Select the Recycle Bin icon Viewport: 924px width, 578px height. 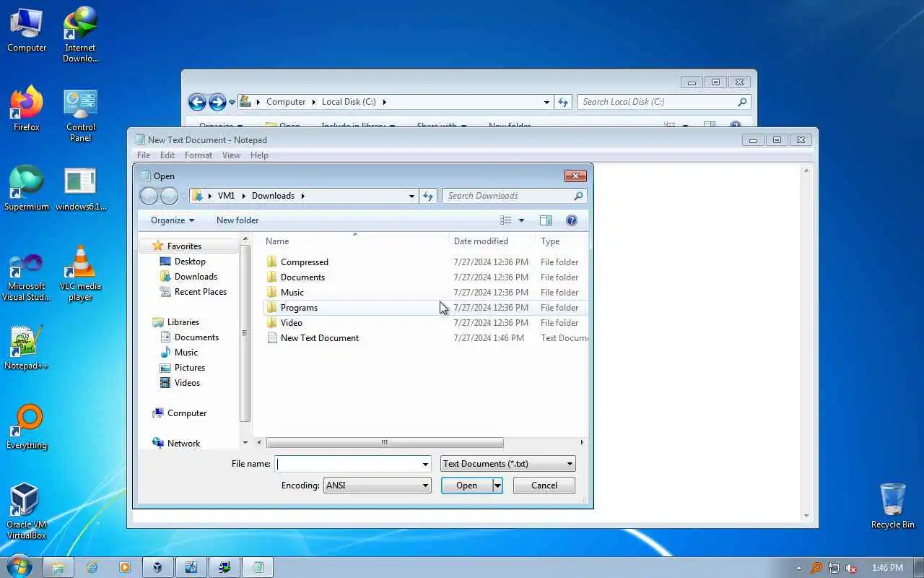pyautogui.click(x=892, y=506)
